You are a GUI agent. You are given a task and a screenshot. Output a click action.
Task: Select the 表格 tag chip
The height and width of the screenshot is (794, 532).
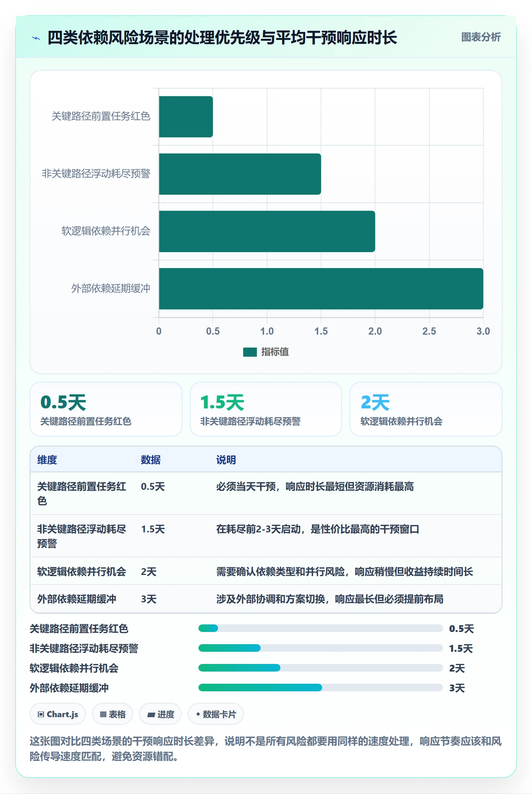pyautogui.click(x=112, y=714)
